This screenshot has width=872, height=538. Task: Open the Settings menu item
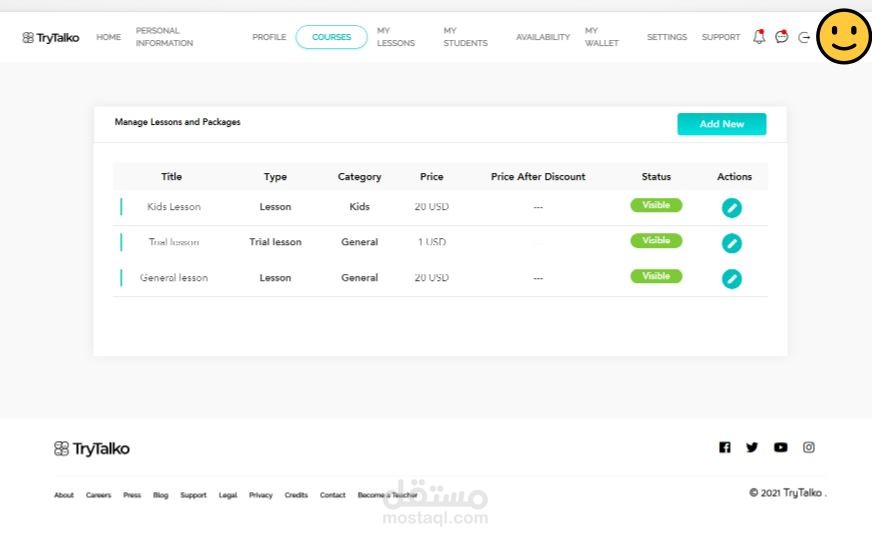click(667, 37)
